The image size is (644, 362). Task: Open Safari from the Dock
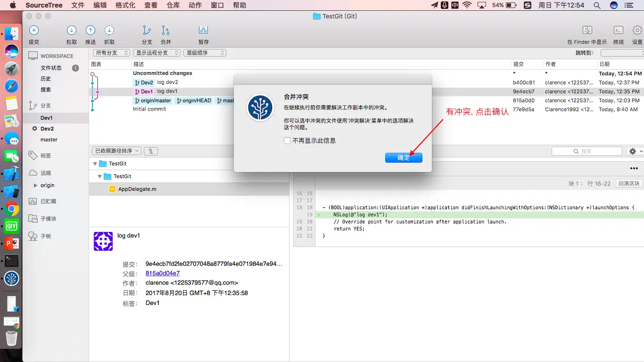[x=11, y=86]
